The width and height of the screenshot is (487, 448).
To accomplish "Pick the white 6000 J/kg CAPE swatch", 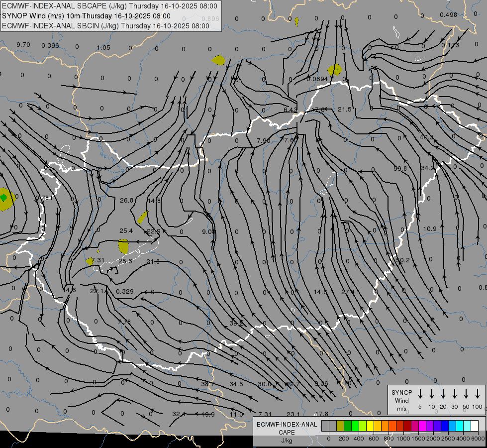I will pos(475,426).
